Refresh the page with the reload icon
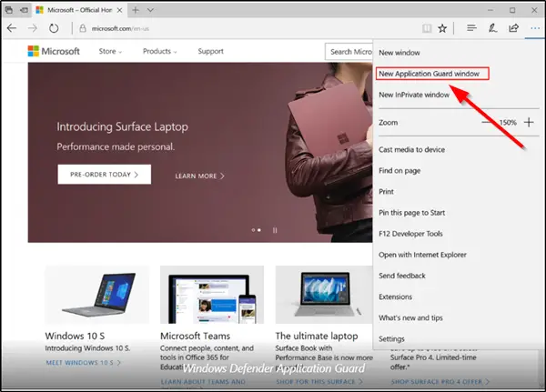This screenshot has width=546, height=392. (x=54, y=28)
